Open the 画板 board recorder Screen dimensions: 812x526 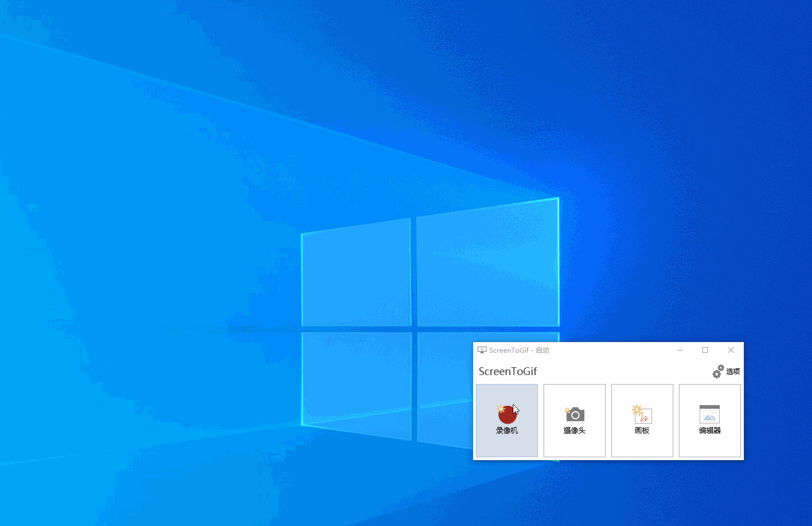coord(642,420)
